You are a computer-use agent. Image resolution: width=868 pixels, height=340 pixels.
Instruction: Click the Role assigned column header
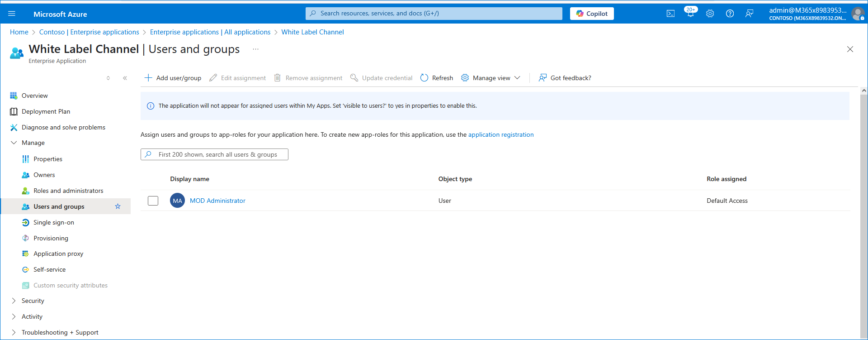coord(726,179)
